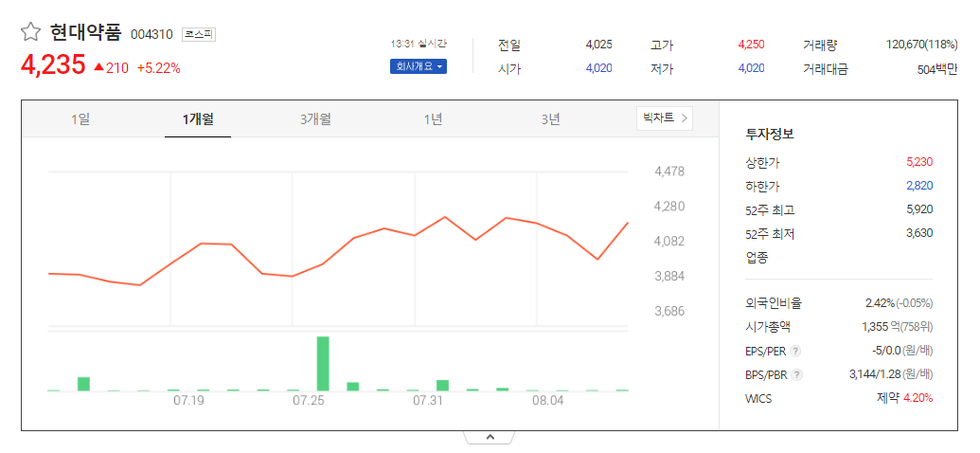Click the 52주 최고 value 5,920
Screen dimensions: 980x453
coord(919,209)
